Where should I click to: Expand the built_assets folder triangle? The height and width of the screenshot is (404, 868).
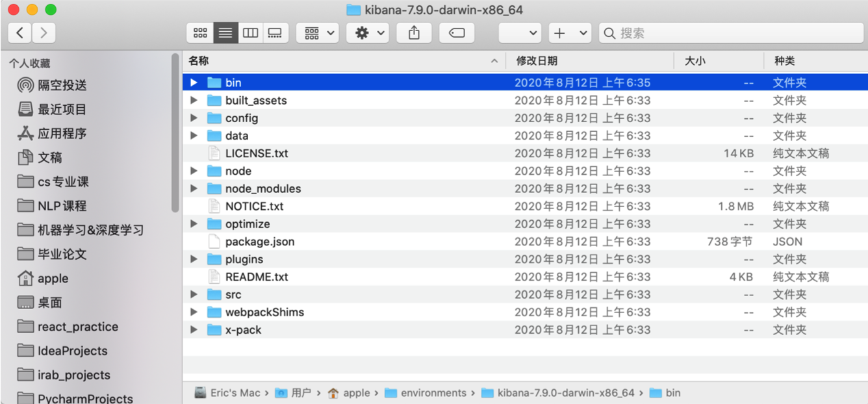[x=194, y=100]
